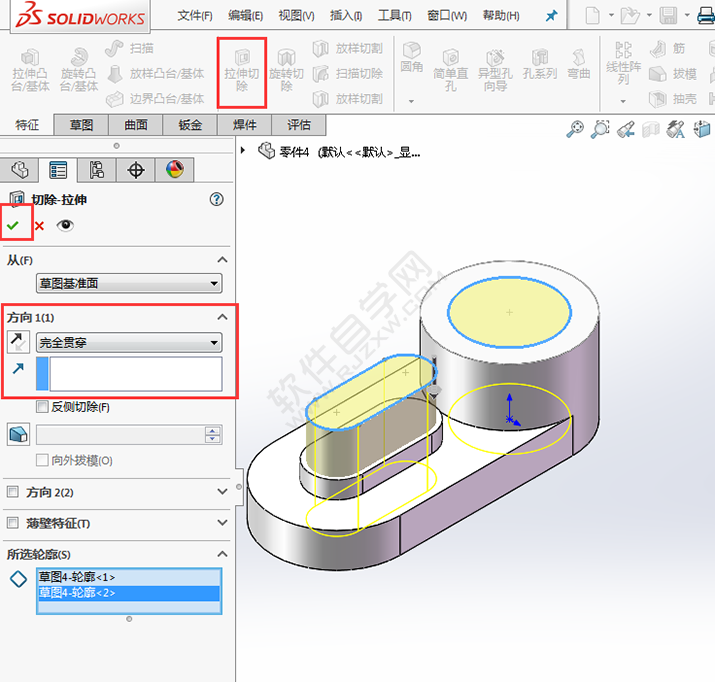
Task: Select contour 草图4-轮廓<1> in list
Action: [x=129, y=577]
